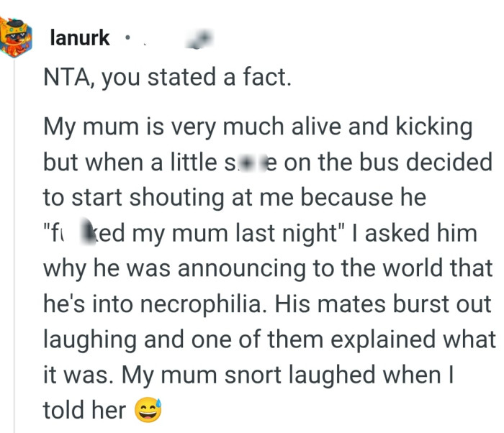
Task: Open the lanurk username profile link
Action: click(x=80, y=38)
